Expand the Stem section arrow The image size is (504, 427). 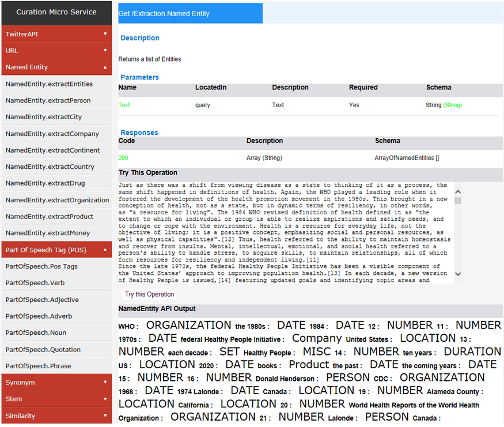click(x=105, y=399)
